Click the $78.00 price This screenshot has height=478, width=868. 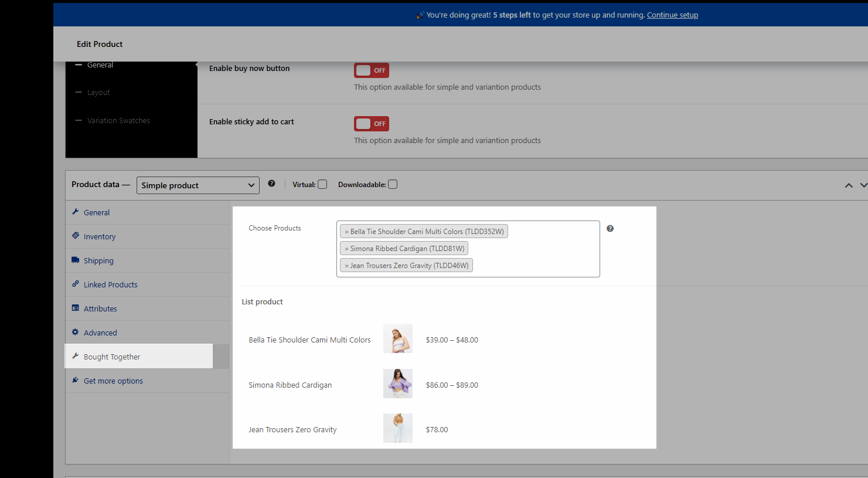(x=437, y=430)
